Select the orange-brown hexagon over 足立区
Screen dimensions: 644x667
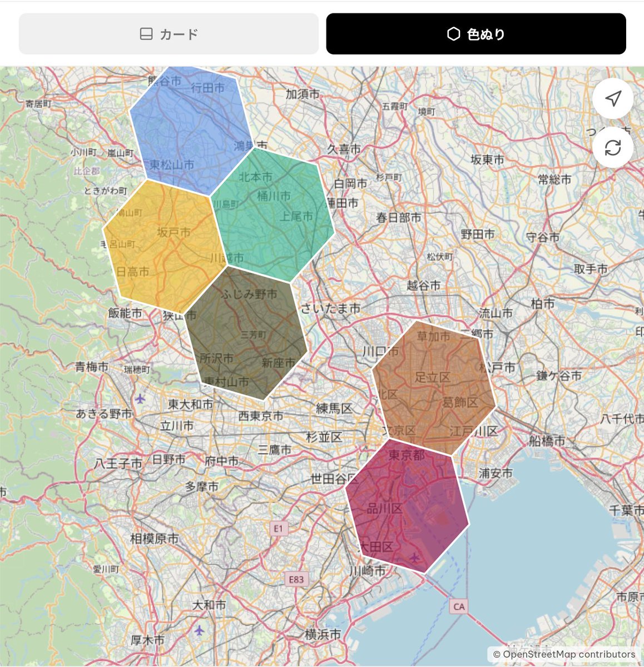pos(434,388)
